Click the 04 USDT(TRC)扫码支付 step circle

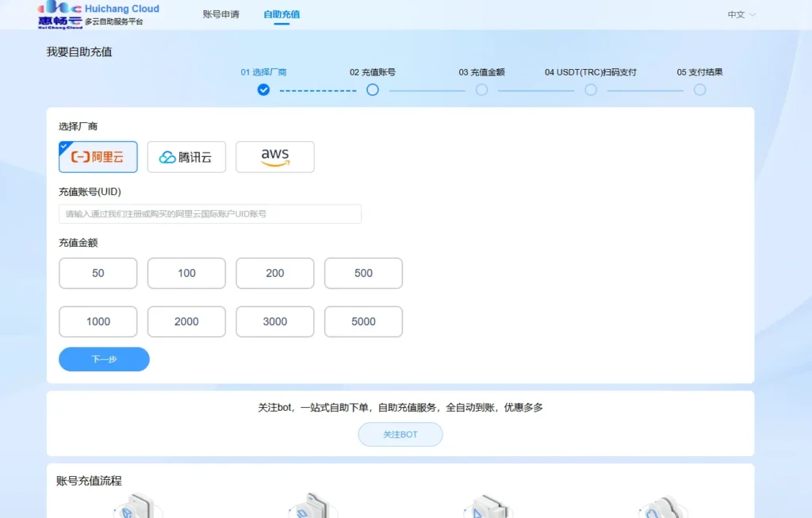(590, 90)
